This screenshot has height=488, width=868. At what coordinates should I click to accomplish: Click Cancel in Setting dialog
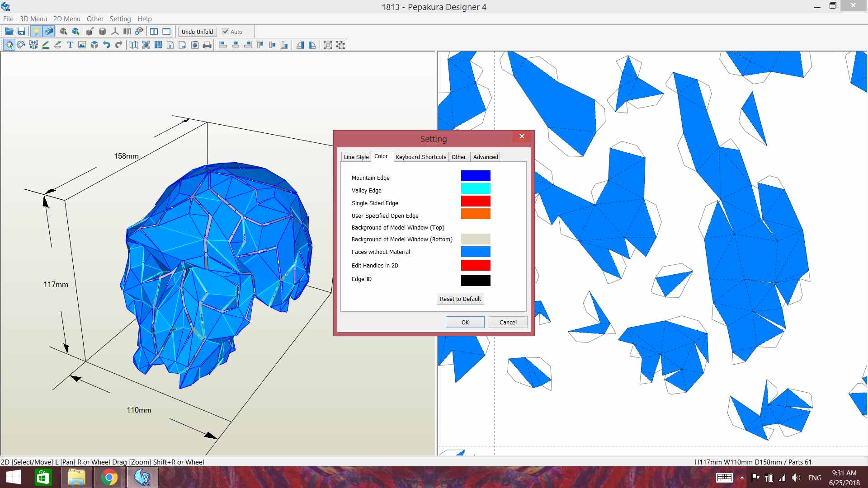(x=508, y=322)
